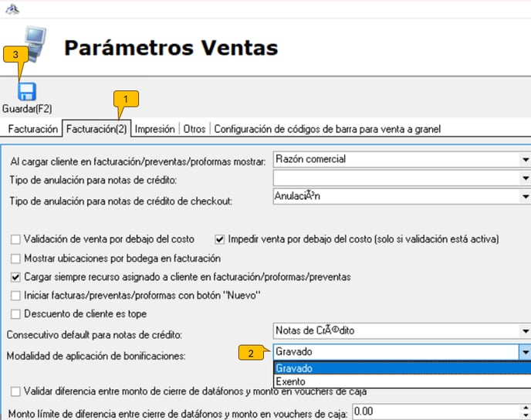Screen dimensions: 531x420
Task: Click the app icon in the title bar
Action: click(12, 8)
